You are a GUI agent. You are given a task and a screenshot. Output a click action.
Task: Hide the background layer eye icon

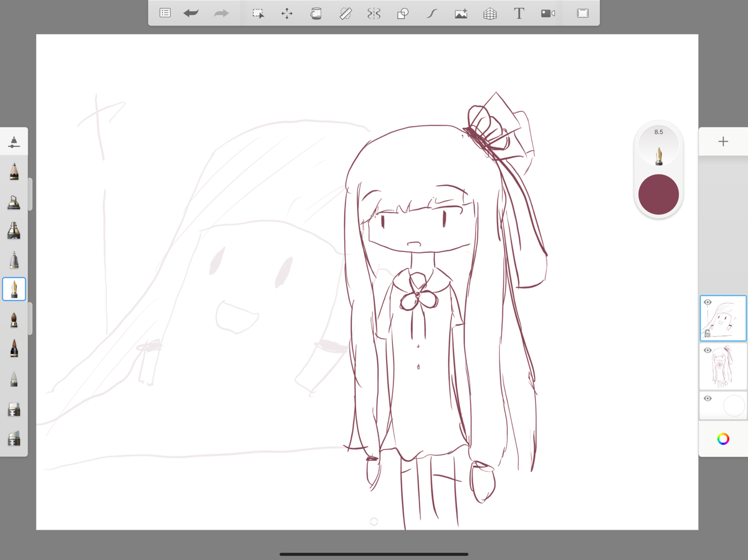pos(708,399)
